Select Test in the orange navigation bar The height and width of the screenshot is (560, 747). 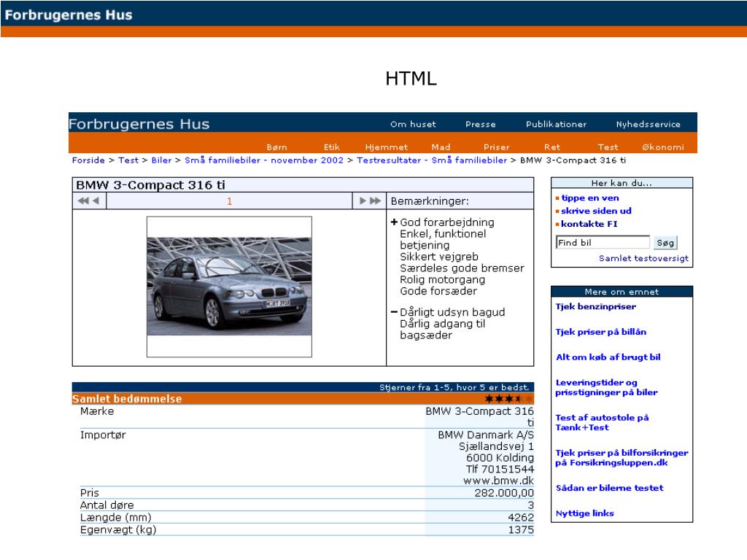click(x=608, y=147)
